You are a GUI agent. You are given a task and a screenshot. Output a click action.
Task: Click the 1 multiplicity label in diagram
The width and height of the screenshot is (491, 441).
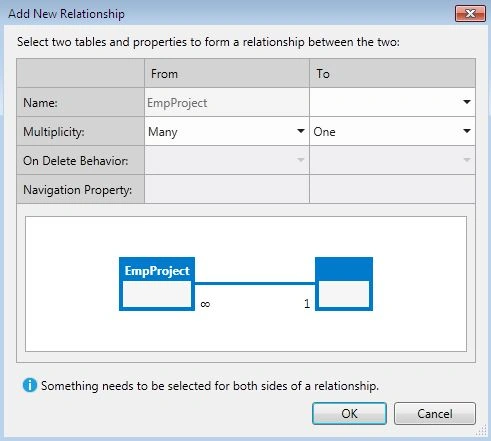(x=307, y=303)
